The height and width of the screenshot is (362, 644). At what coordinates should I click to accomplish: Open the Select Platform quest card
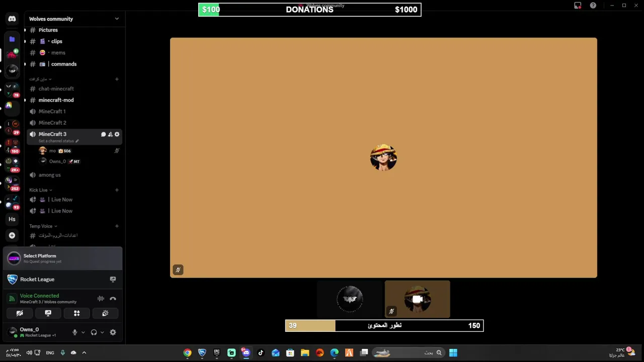tap(63, 258)
